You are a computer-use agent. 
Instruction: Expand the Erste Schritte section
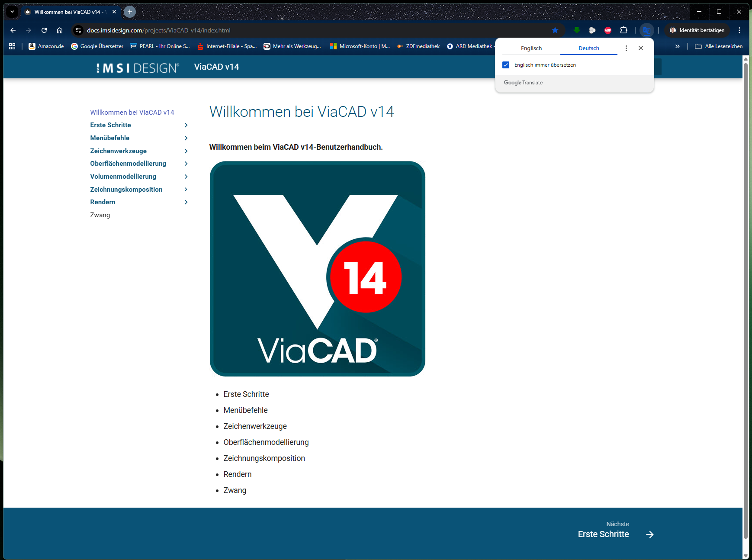click(186, 125)
